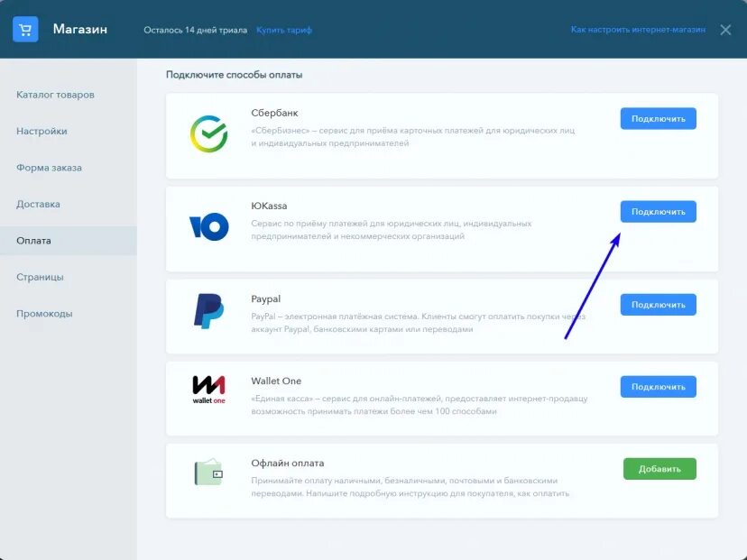Follow the Купить тариф link
Image resolution: width=747 pixels, height=560 pixels.
point(284,30)
